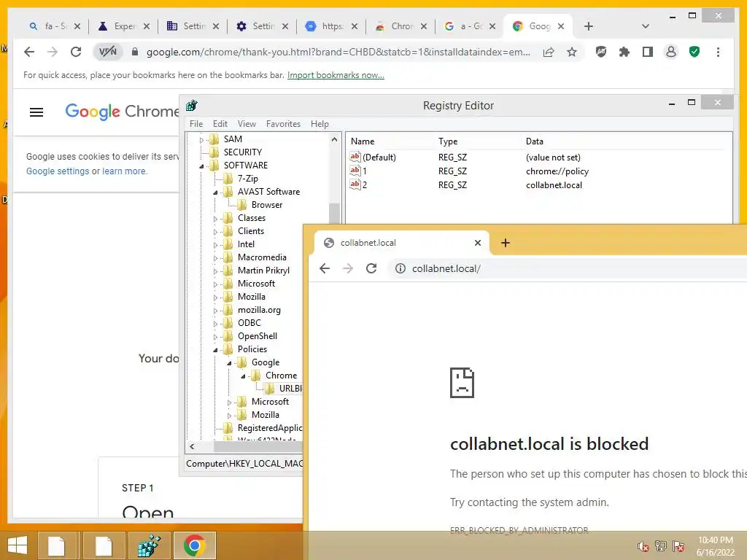Open 'learn more' cookie link
747x560 pixels.
(x=124, y=171)
